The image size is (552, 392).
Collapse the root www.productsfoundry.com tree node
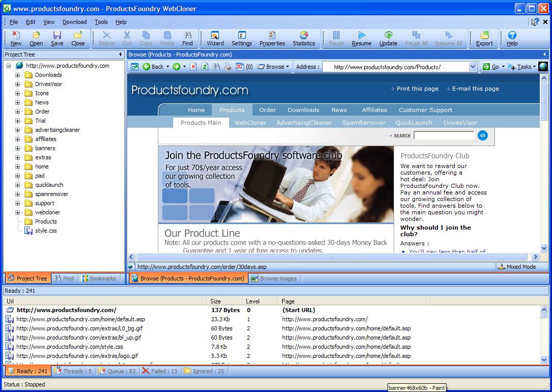point(9,66)
